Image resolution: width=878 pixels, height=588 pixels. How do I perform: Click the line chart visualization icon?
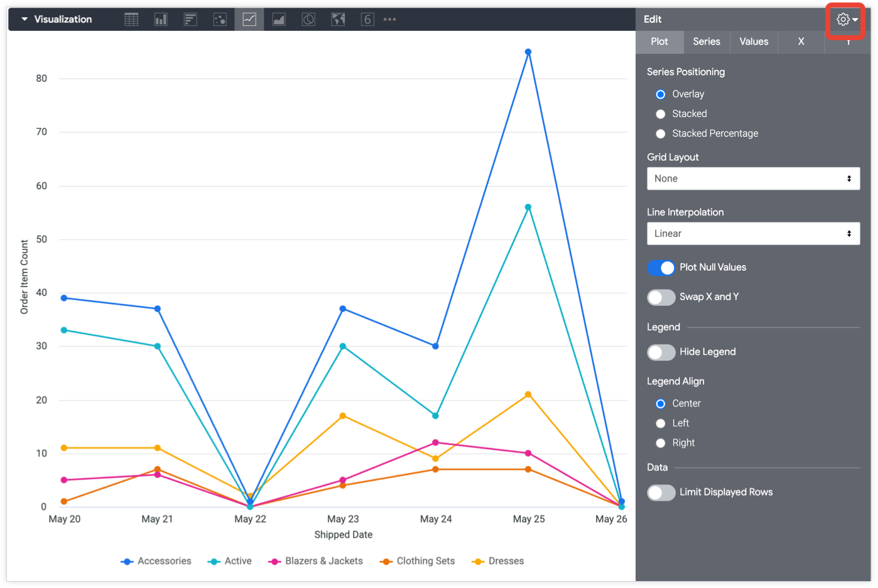pos(249,19)
